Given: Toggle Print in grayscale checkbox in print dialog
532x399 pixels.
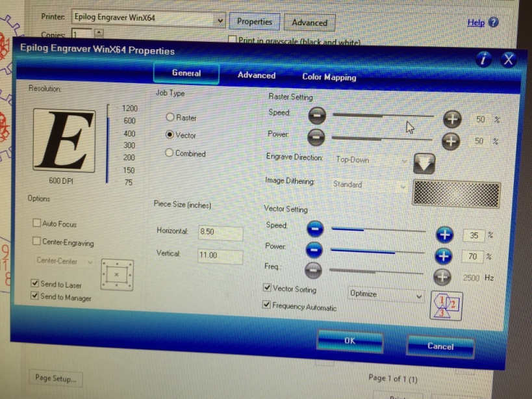Looking at the screenshot, I should [232, 39].
